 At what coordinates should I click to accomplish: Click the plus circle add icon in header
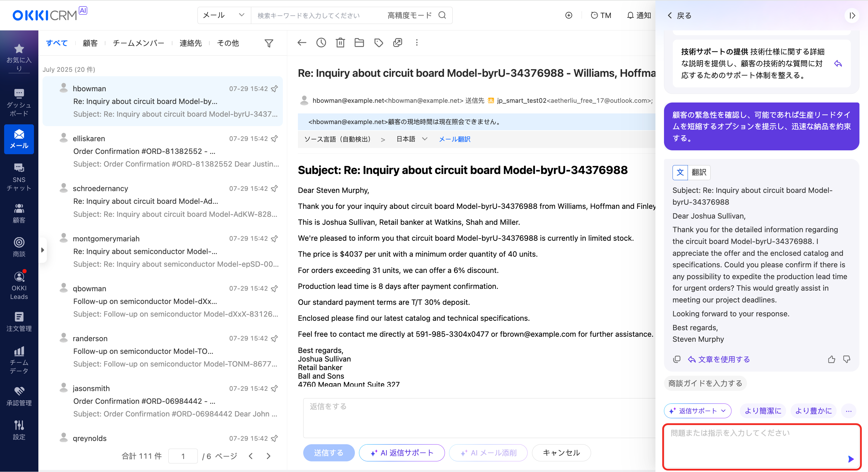point(568,15)
